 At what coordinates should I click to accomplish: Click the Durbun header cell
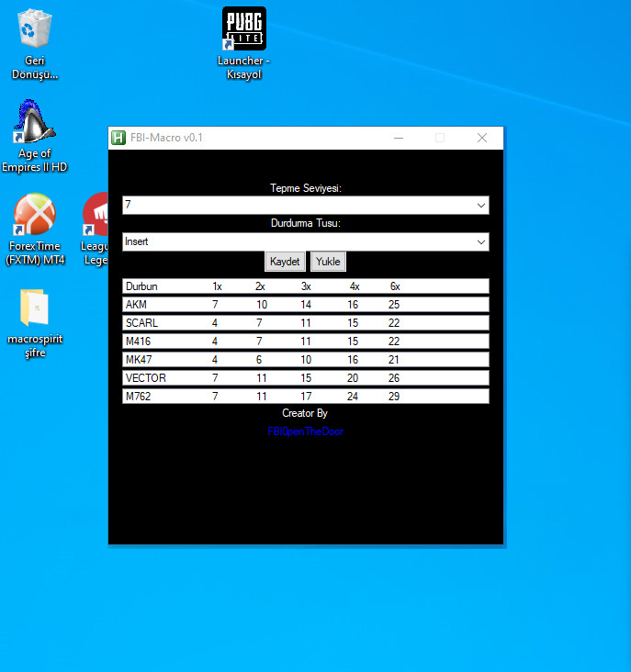[x=141, y=286]
